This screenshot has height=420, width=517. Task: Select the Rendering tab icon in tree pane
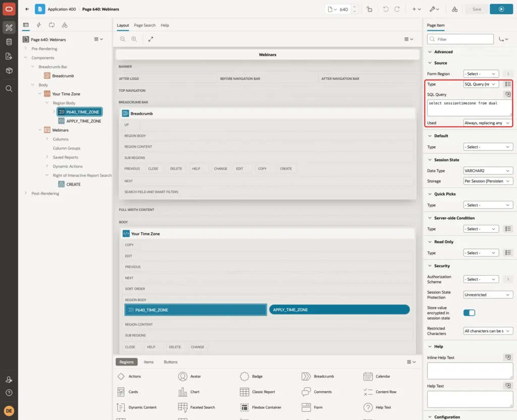(x=26, y=25)
